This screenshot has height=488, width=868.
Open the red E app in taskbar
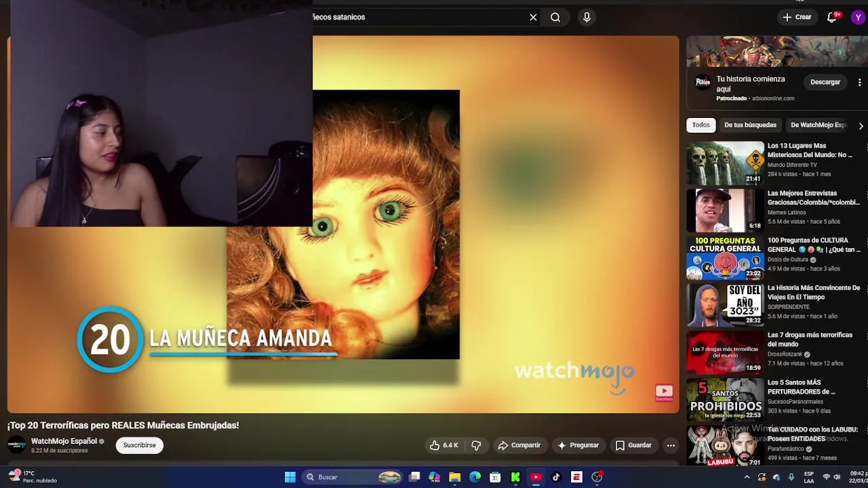576,477
